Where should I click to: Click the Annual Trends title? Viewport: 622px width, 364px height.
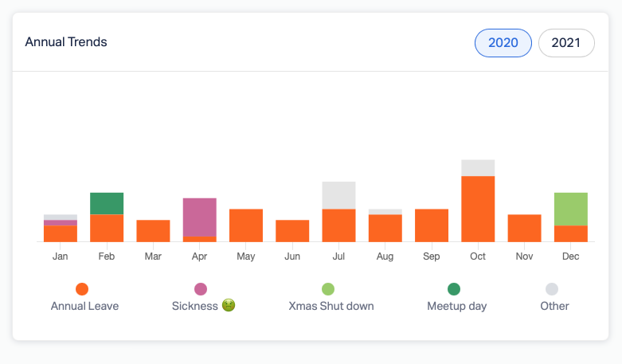pos(66,42)
